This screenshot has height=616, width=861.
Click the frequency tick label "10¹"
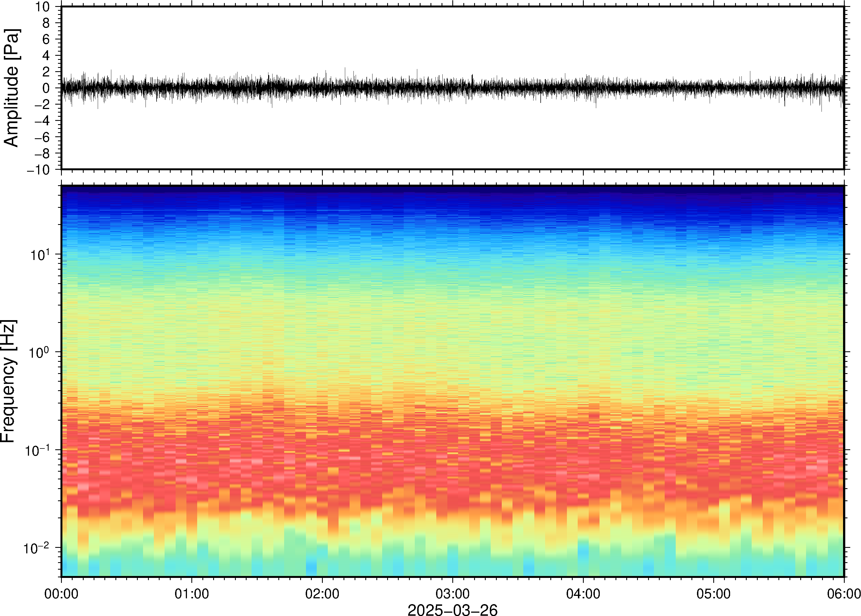40,254
